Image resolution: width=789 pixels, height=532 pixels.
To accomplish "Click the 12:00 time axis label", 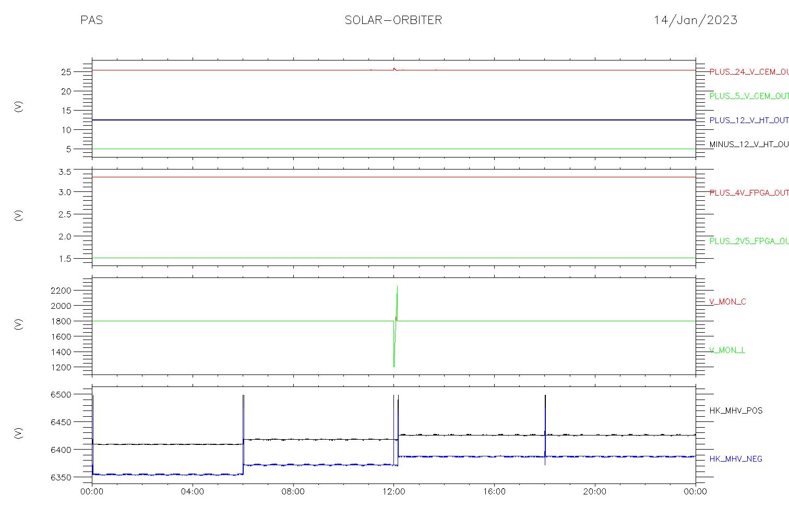I will (x=393, y=491).
